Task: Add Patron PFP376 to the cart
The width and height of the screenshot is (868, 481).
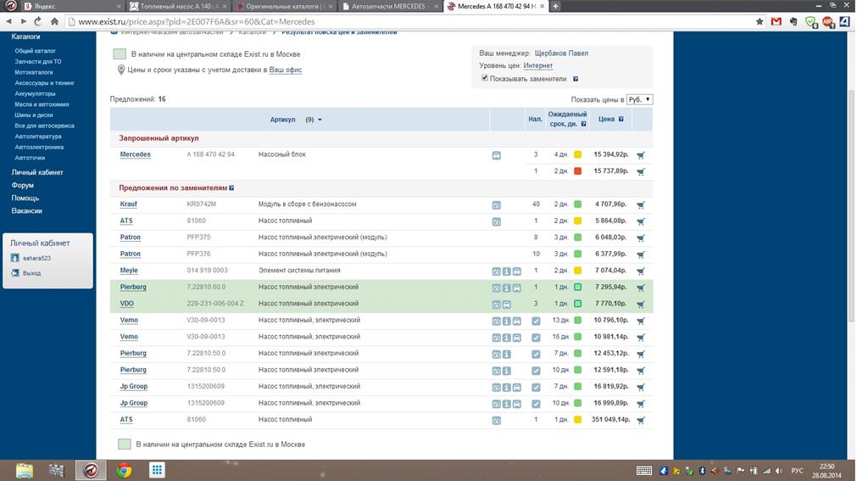Action: [x=641, y=254]
